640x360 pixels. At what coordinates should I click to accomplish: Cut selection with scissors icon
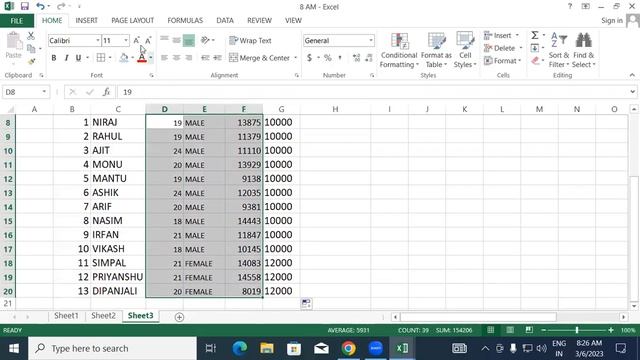31,36
